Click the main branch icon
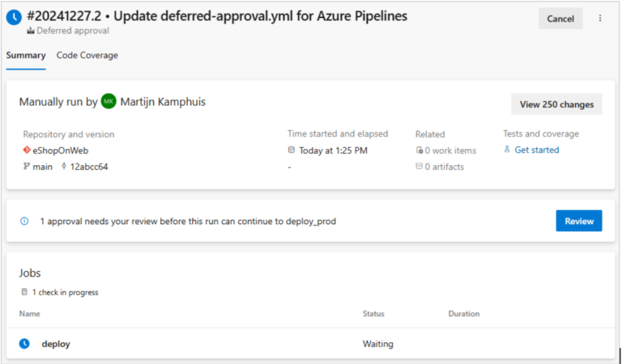The height and width of the screenshot is (364, 622). point(27,167)
